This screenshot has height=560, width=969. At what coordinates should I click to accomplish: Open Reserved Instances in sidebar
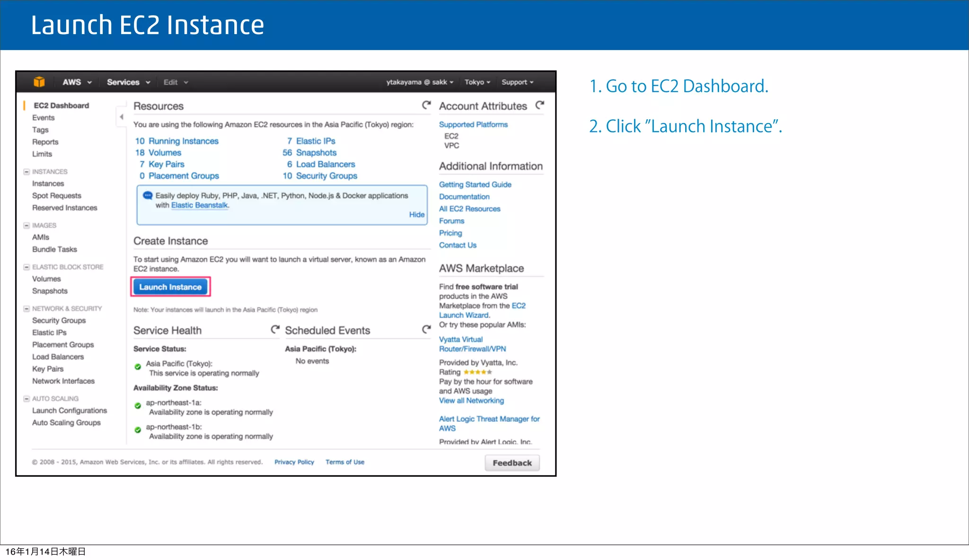[x=64, y=208]
